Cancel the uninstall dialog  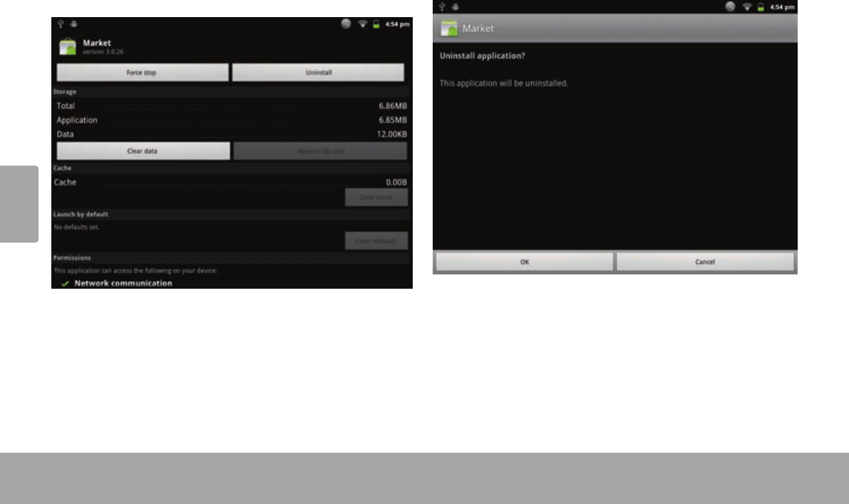(x=705, y=262)
